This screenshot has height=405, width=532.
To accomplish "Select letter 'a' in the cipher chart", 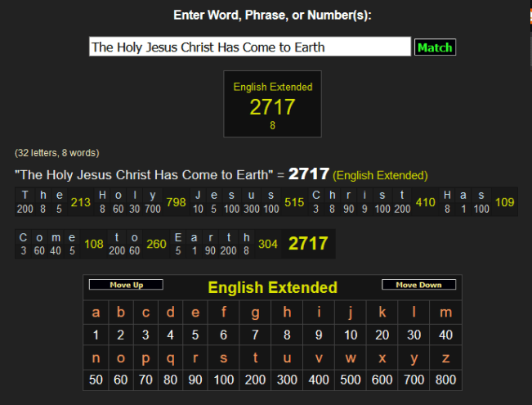I will click(96, 312).
